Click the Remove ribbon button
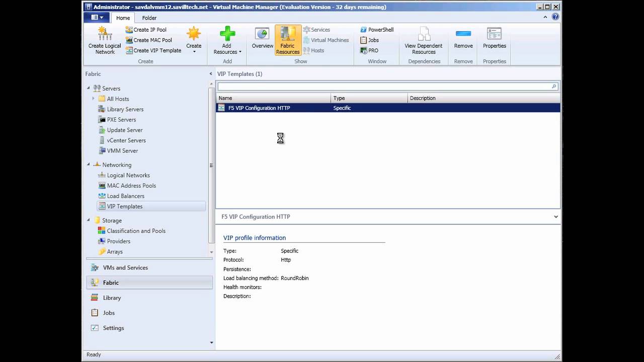 (463, 39)
